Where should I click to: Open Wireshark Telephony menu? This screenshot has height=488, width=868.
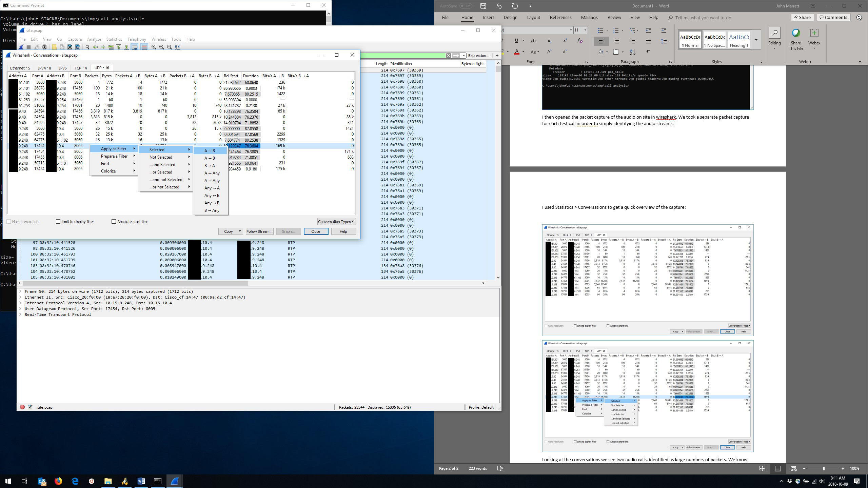pyautogui.click(x=137, y=39)
